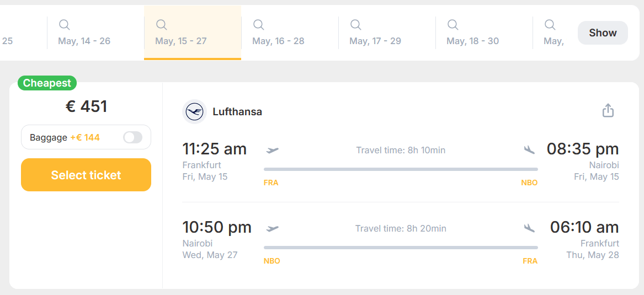Click the outbound takeoff plane icon
Image resolution: width=644 pixels, height=295 pixels.
pos(272,150)
